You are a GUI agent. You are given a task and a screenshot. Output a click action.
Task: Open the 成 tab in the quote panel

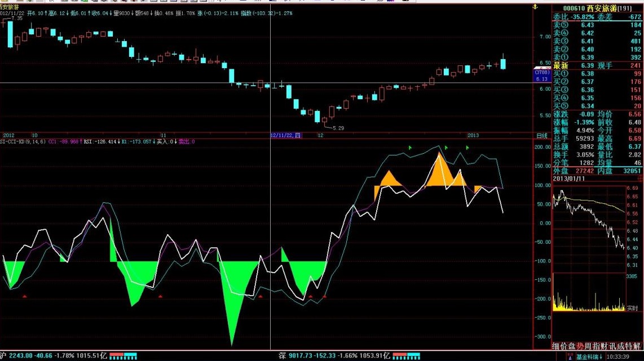click(620, 346)
